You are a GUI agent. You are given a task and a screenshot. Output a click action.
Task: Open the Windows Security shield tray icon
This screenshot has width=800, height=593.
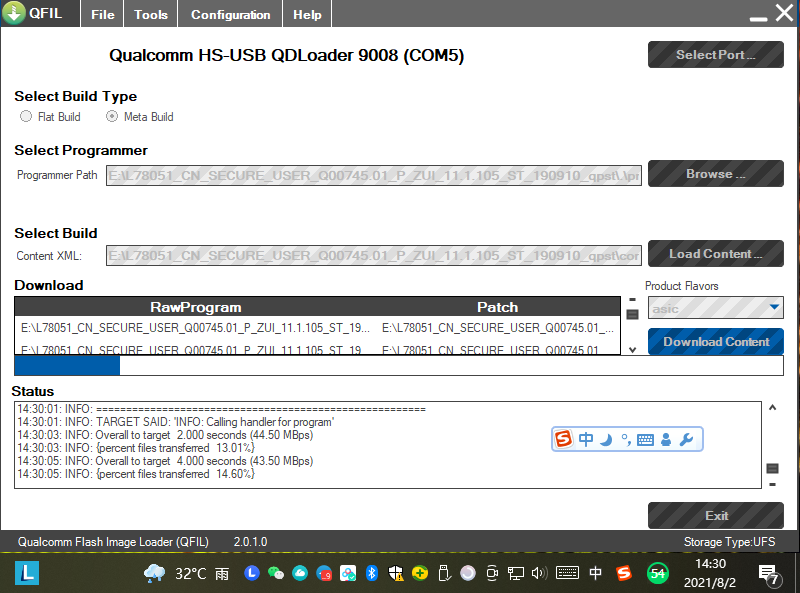pyautogui.click(x=396, y=574)
